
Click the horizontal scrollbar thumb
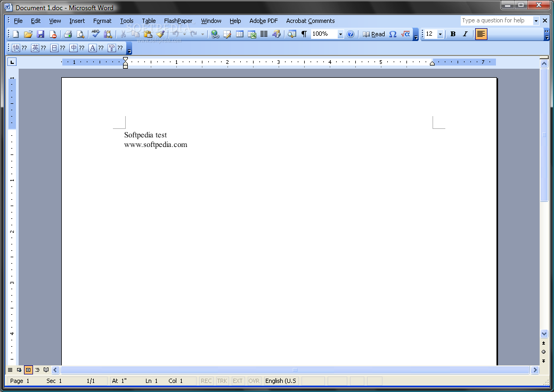click(x=295, y=370)
